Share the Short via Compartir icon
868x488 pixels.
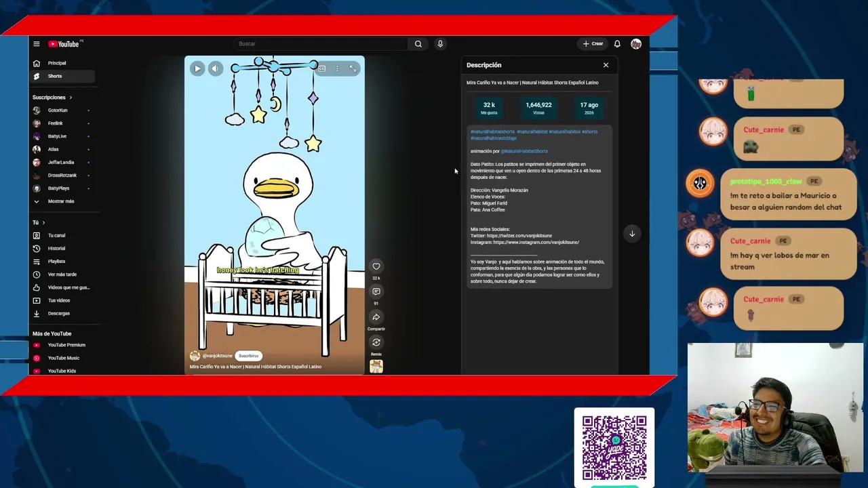[x=376, y=317]
